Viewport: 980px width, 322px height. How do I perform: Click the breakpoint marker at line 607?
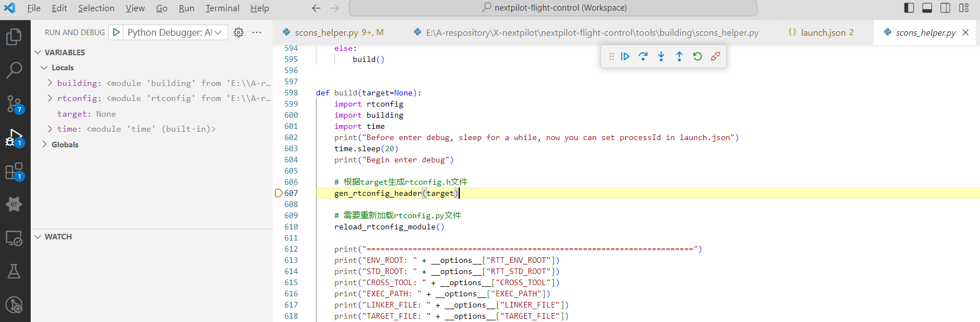tap(278, 193)
